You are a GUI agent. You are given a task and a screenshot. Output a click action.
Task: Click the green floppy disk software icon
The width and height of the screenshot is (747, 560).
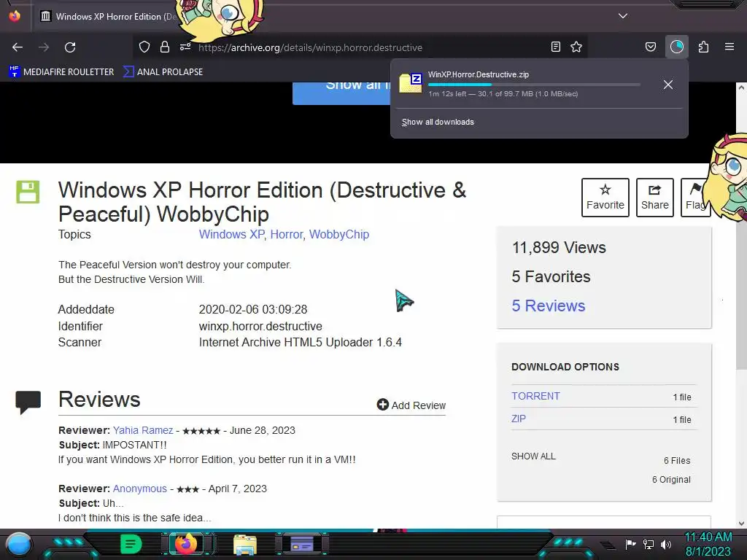pyautogui.click(x=28, y=192)
